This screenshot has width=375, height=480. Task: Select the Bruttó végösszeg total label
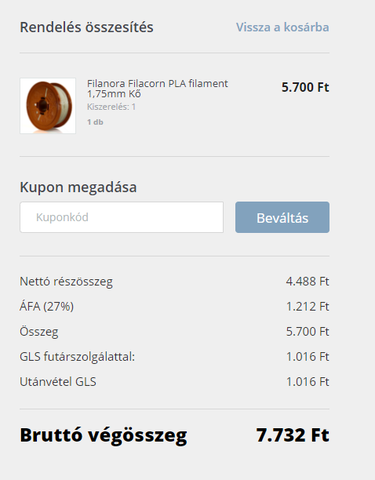[103, 435]
